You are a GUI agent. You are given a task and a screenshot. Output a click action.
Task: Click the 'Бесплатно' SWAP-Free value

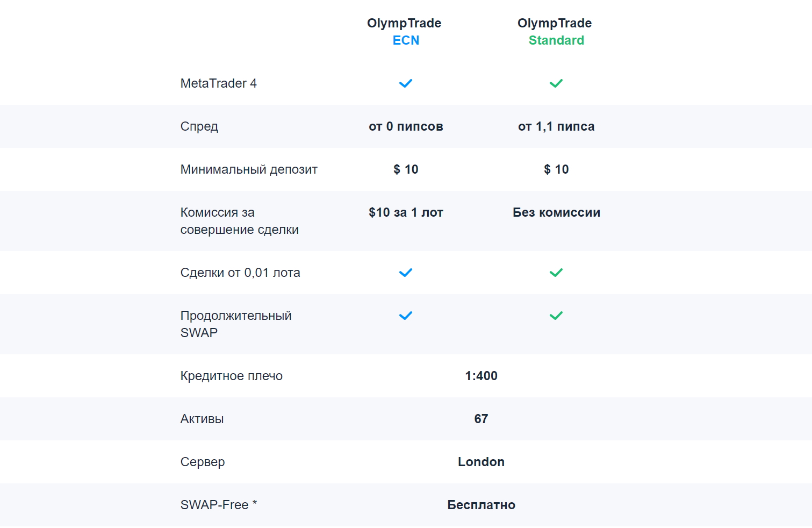tap(481, 505)
